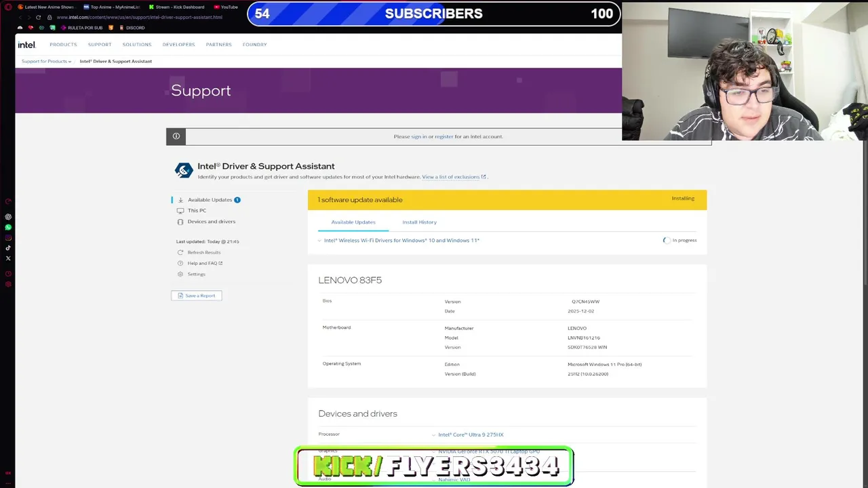Expand the Intel Core Ultra 9 275HX chevron
The height and width of the screenshot is (488, 868).
[x=434, y=435]
